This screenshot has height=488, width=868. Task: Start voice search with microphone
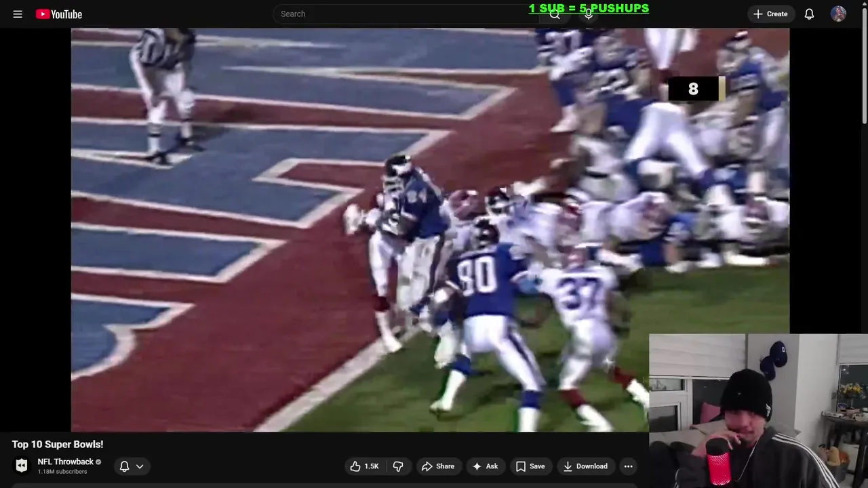click(589, 14)
